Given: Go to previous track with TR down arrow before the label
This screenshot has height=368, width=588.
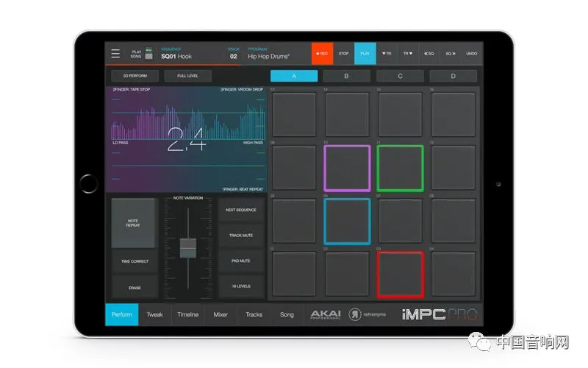Looking at the screenshot, I should coord(387,53).
